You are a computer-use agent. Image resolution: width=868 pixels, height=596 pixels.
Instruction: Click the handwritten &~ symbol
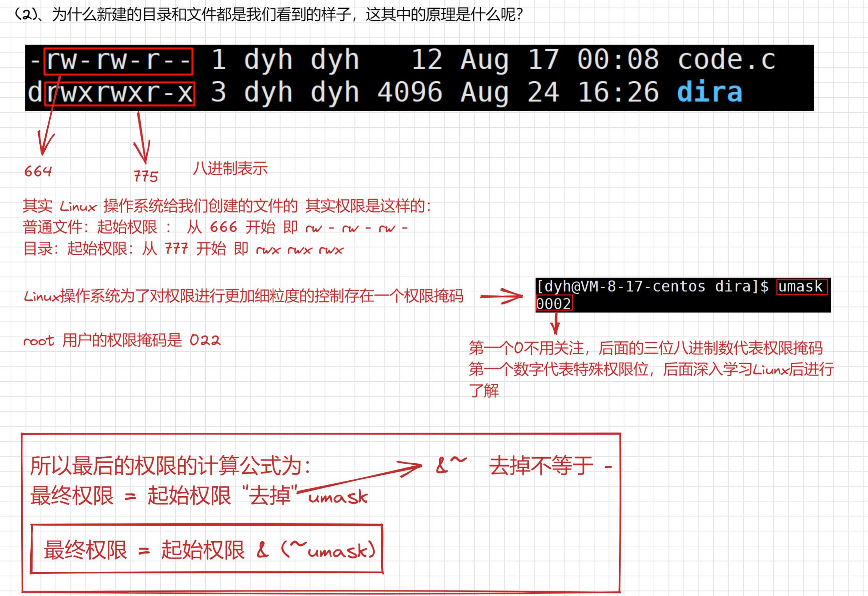point(451,464)
